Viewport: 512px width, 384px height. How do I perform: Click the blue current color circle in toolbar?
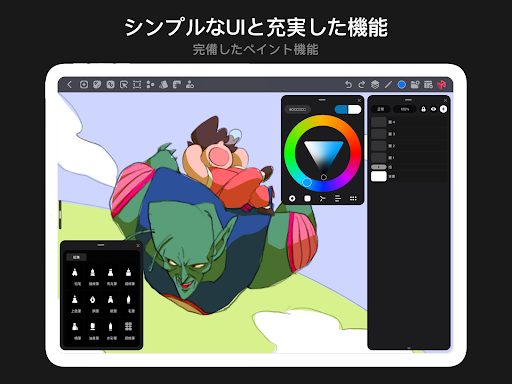(x=402, y=85)
